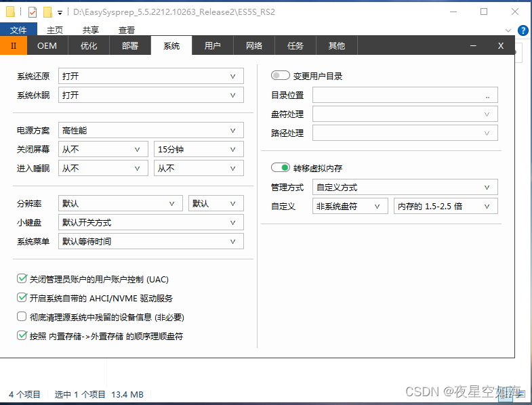Viewport: 532px width, 405px height.
Task: Click the 分辨率 label
Action: [29, 204]
